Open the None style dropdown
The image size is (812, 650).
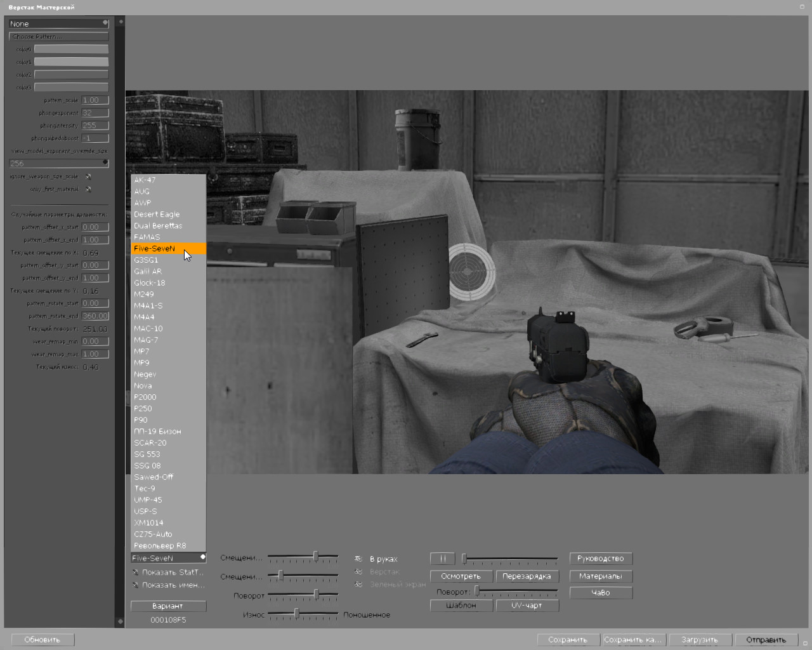point(58,23)
